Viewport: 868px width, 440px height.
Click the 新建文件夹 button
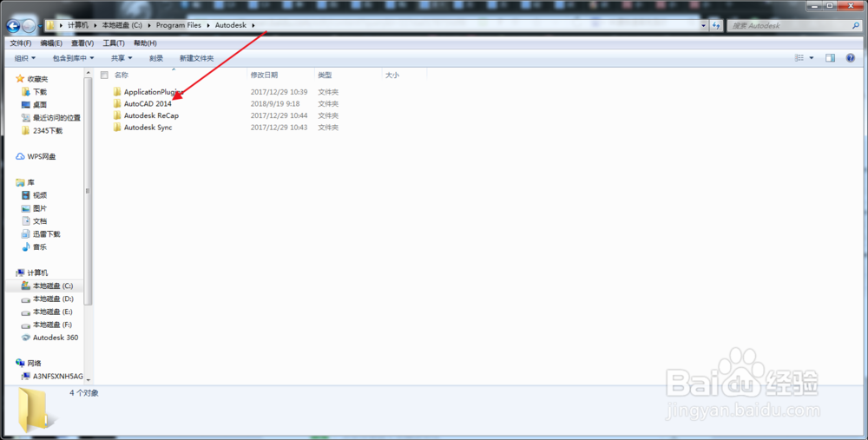click(x=196, y=58)
